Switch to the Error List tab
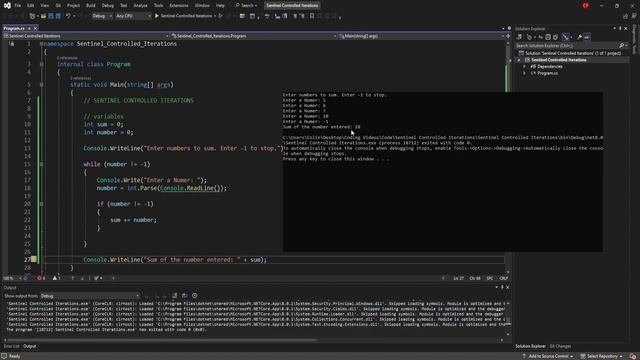This screenshot has height=360, width=640. click(11, 346)
